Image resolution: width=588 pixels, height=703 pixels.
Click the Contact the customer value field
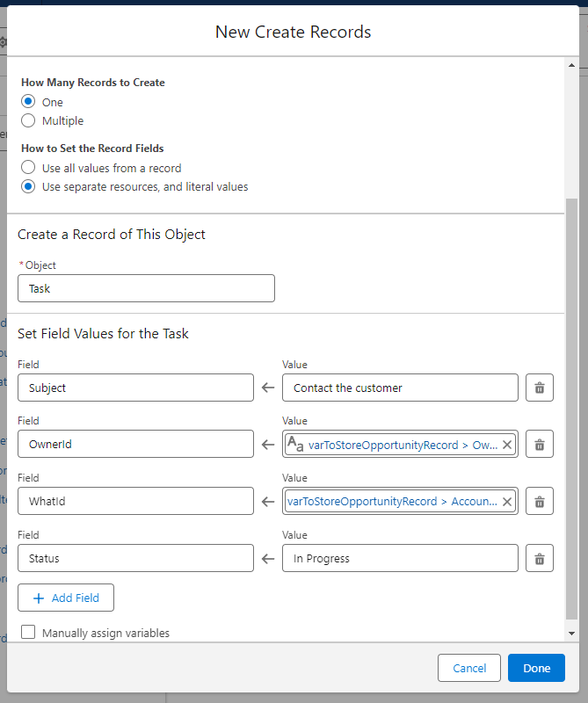coord(400,388)
